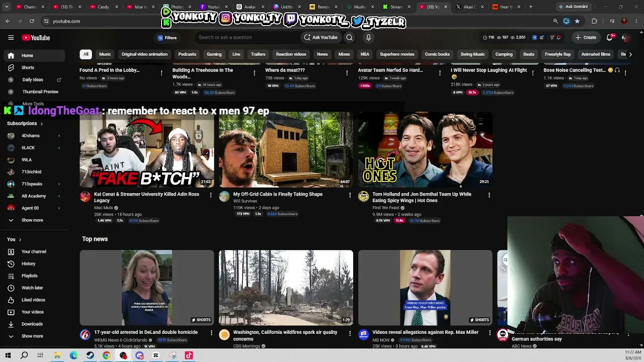Open options menu for Kai Cenat video

click(211, 195)
